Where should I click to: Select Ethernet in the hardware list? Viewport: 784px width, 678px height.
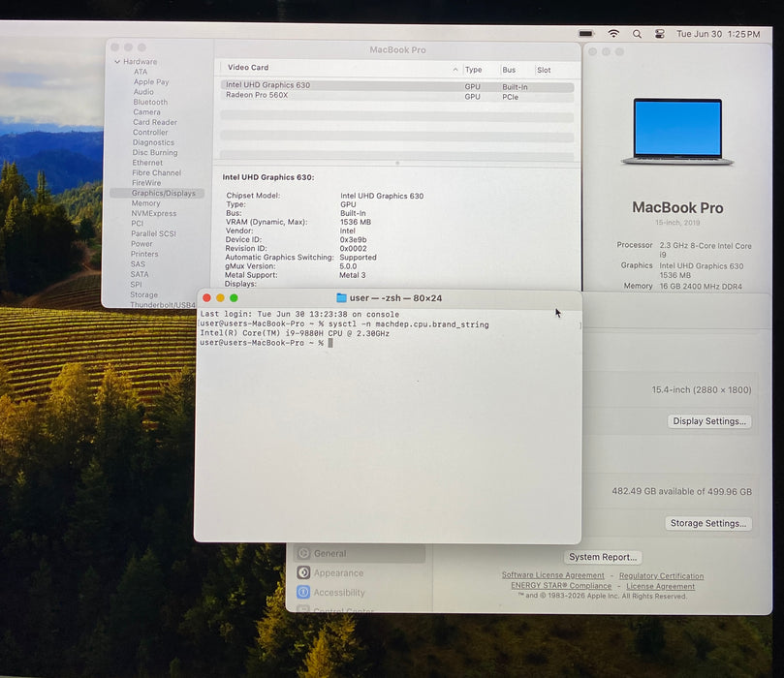(x=147, y=163)
